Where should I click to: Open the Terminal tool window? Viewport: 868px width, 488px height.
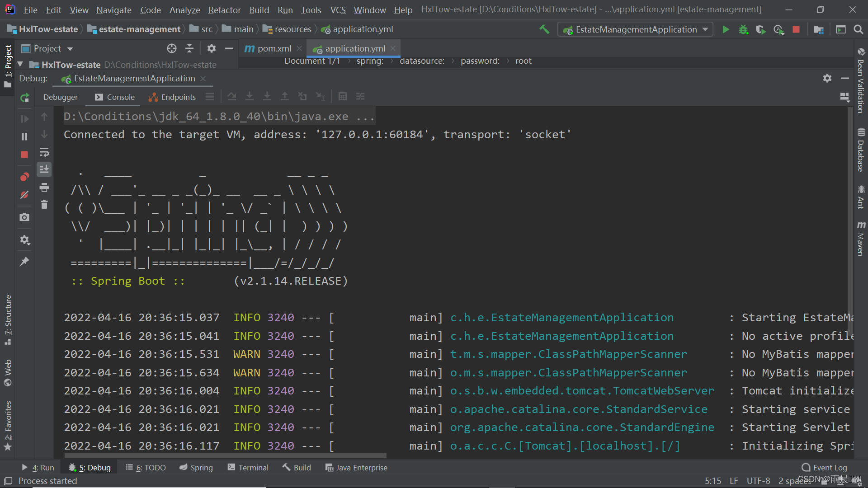pyautogui.click(x=248, y=468)
